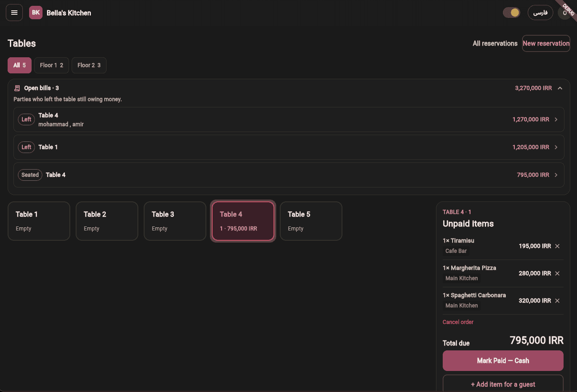The height and width of the screenshot is (392, 577).
Task: Open All reservations
Action: (495, 43)
